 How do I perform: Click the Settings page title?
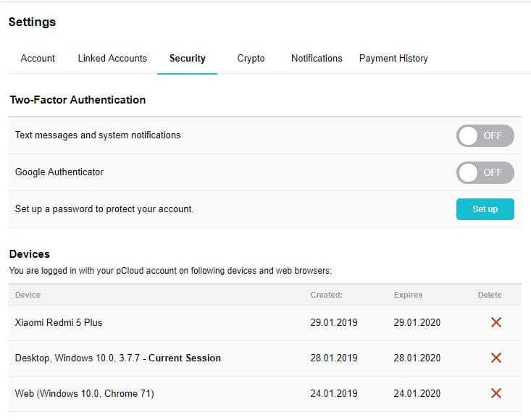coord(32,22)
